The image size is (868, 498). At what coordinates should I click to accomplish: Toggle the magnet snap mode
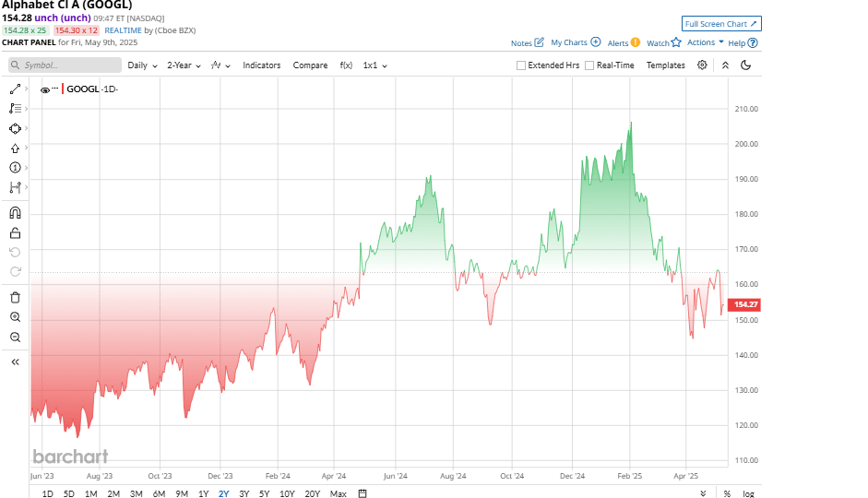coord(15,213)
